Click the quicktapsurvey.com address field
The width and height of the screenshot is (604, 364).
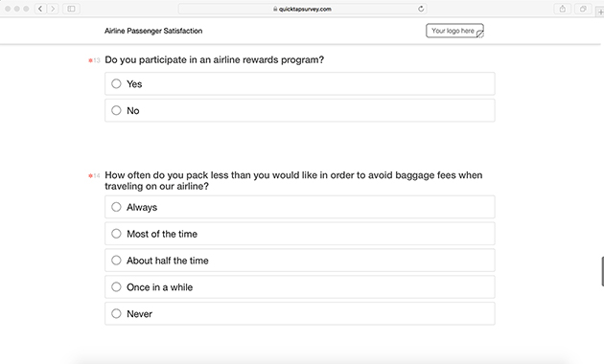click(302, 9)
